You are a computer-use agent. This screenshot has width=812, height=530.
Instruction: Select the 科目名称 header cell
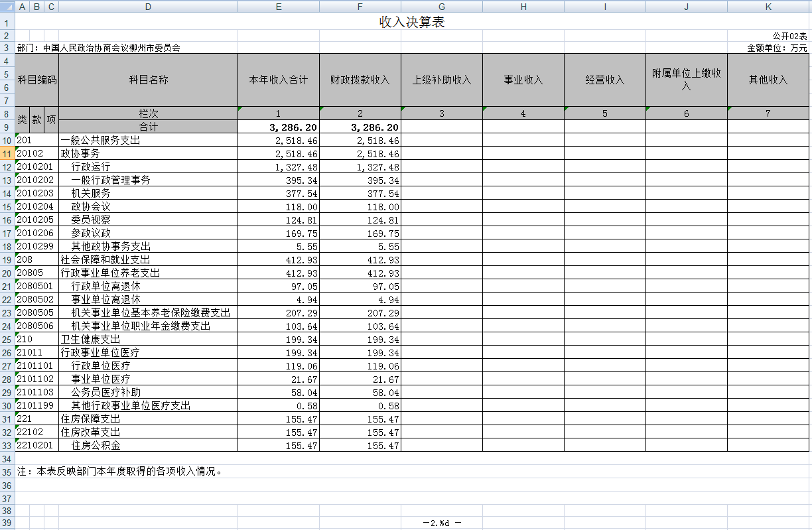click(x=149, y=80)
